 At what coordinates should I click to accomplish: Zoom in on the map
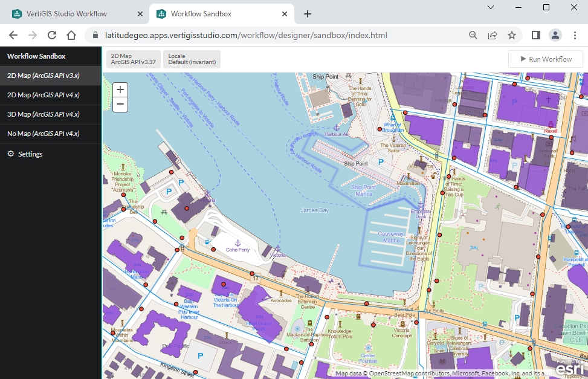[x=120, y=89]
